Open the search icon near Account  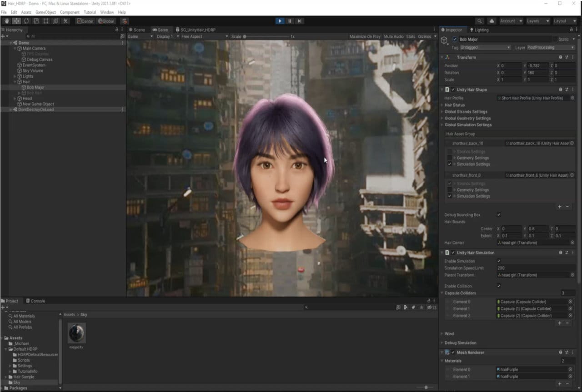(480, 21)
